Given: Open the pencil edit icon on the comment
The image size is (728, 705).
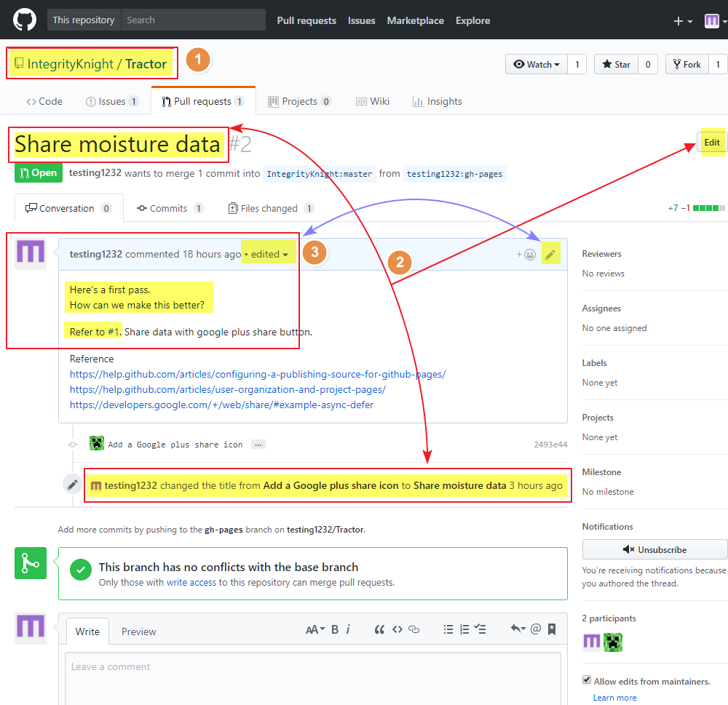Looking at the screenshot, I should [551, 253].
